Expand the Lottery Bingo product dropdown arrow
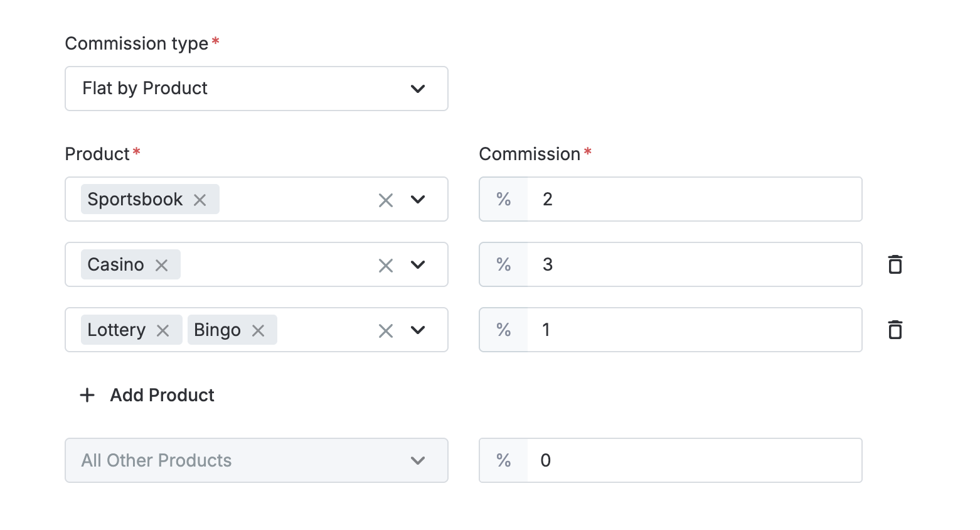The image size is (980, 530). [418, 330]
